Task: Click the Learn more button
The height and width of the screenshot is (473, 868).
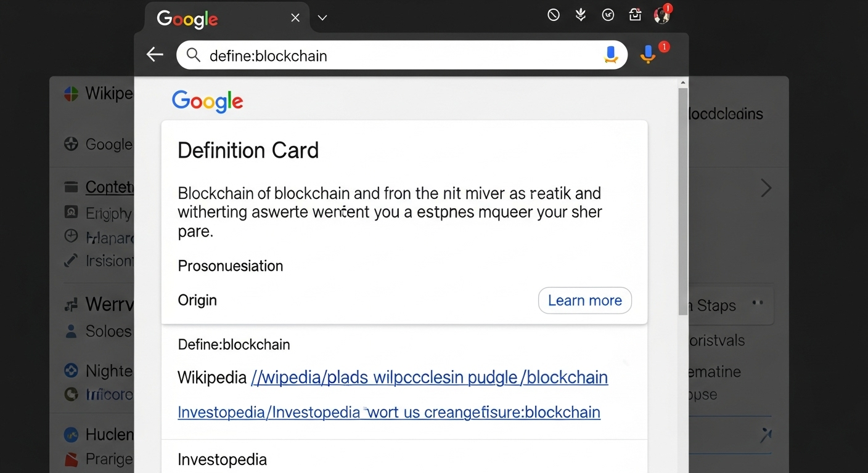Action: pyautogui.click(x=584, y=300)
